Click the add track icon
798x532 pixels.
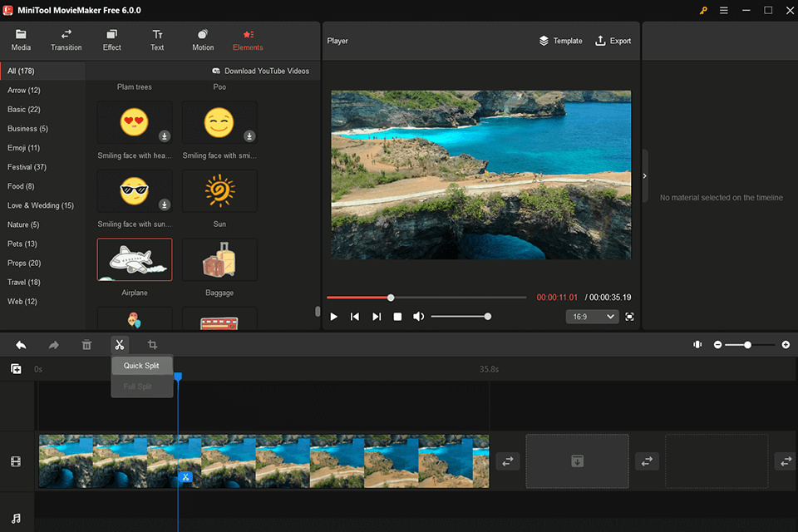coord(16,369)
